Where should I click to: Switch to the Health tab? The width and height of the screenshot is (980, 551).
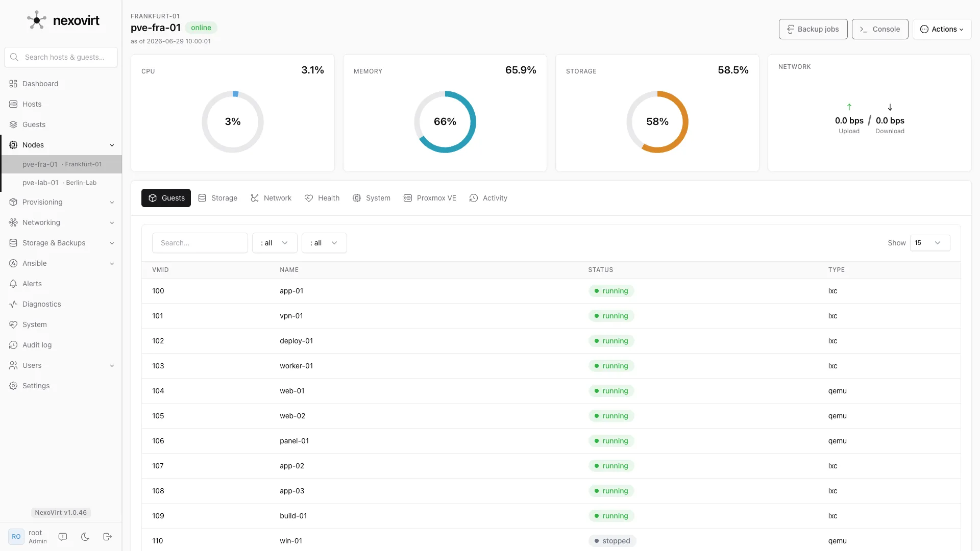322,198
